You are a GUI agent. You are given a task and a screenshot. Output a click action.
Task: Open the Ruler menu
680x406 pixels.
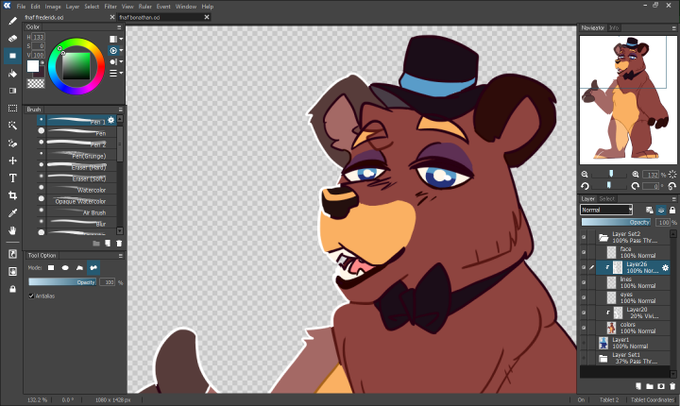click(145, 7)
